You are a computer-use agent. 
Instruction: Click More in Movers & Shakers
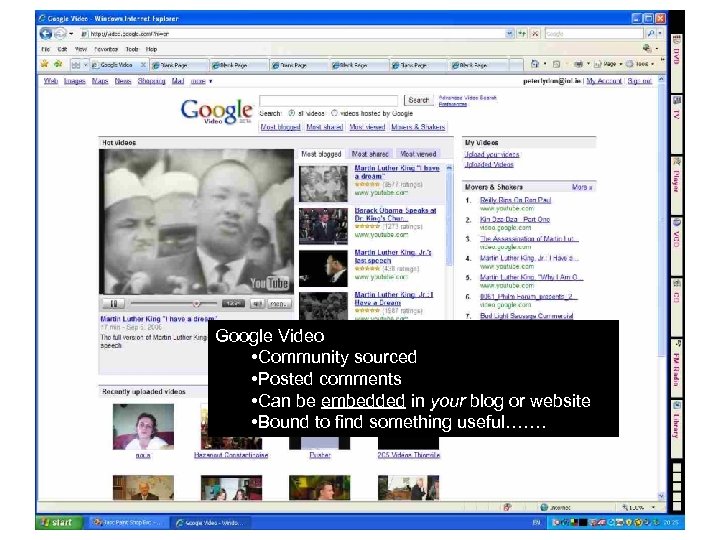click(582, 187)
